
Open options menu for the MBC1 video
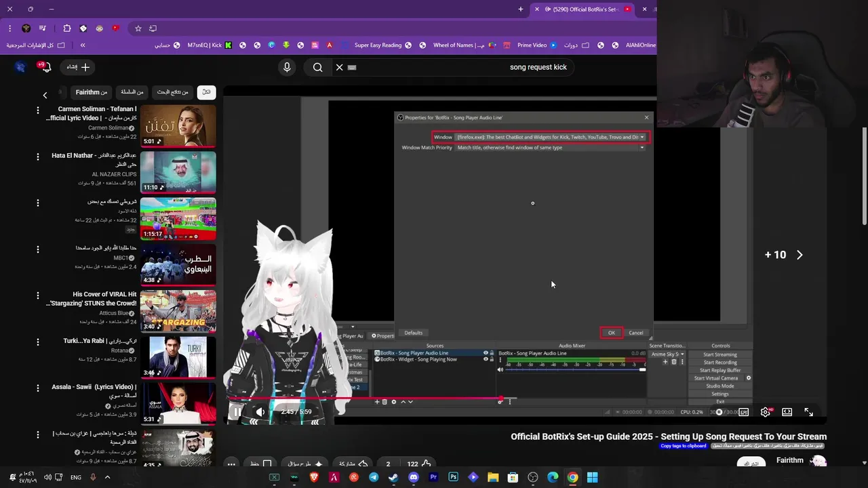click(37, 249)
